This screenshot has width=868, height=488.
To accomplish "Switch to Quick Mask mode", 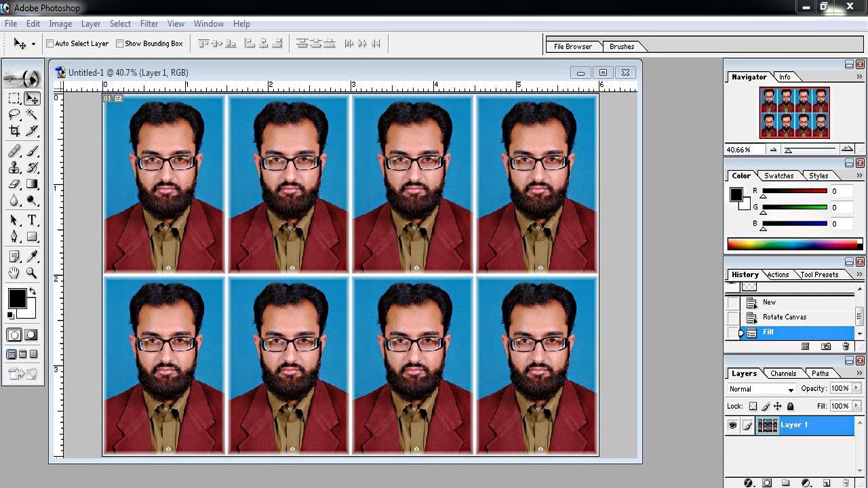I will click(32, 335).
